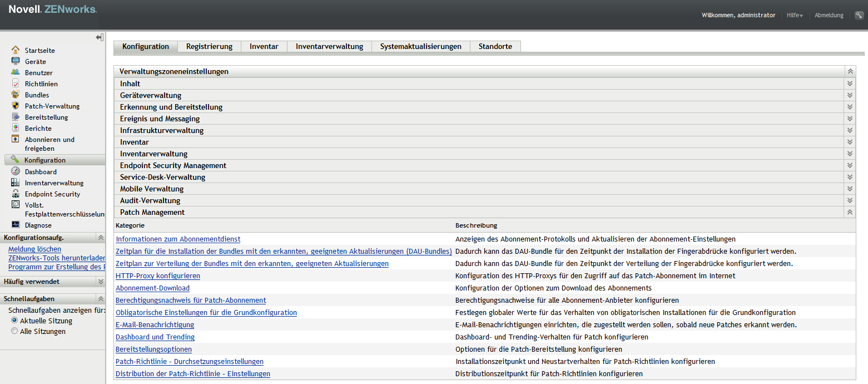Open Distribution der Patch-Richtlinie - Einstellungen link
The image size is (868, 384).
(193, 373)
